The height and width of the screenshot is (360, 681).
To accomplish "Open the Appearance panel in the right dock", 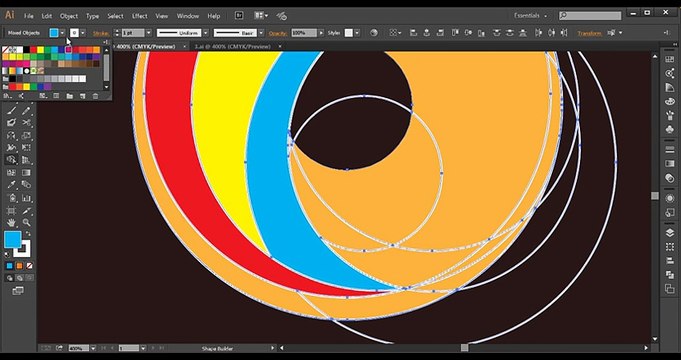I will pos(669,198).
